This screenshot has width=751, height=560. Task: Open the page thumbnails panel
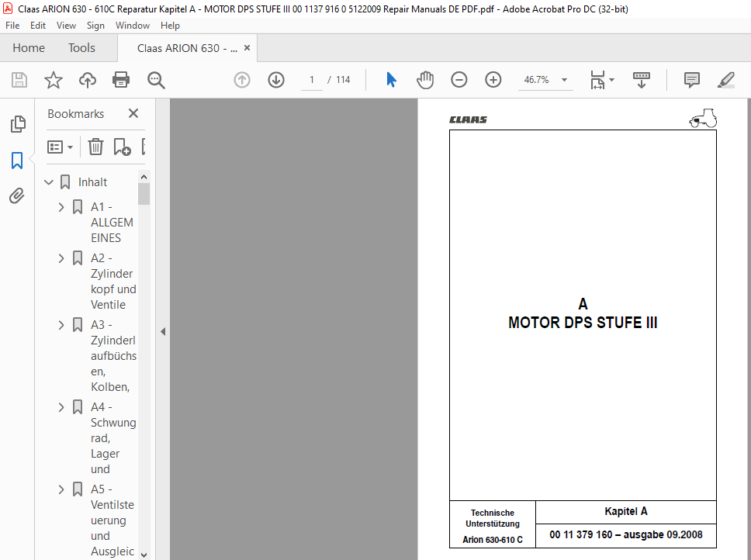(18, 124)
